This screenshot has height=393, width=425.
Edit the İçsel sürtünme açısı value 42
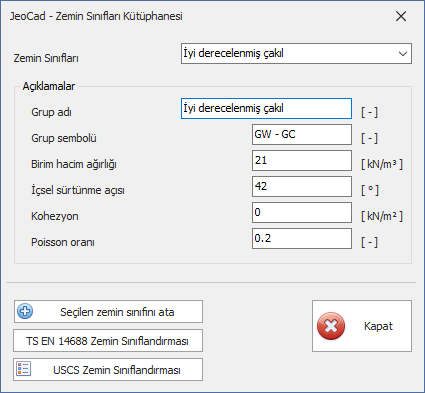point(302,186)
